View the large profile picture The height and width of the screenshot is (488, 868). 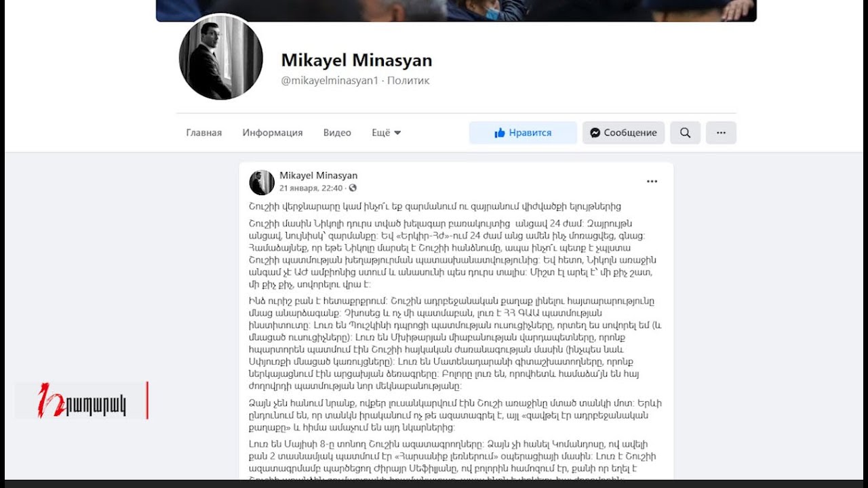point(221,58)
